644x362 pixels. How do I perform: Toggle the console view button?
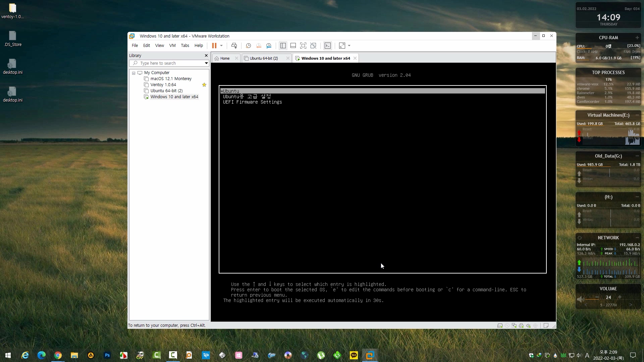click(328, 46)
